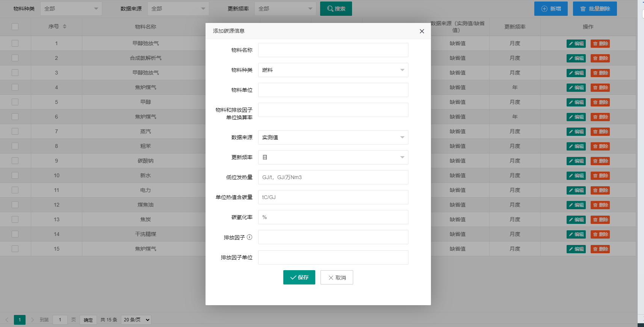The width and height of the screenshot is (644, 327).
Task: Click 编辑 pencil button for row 1
Action: [576, 44]
